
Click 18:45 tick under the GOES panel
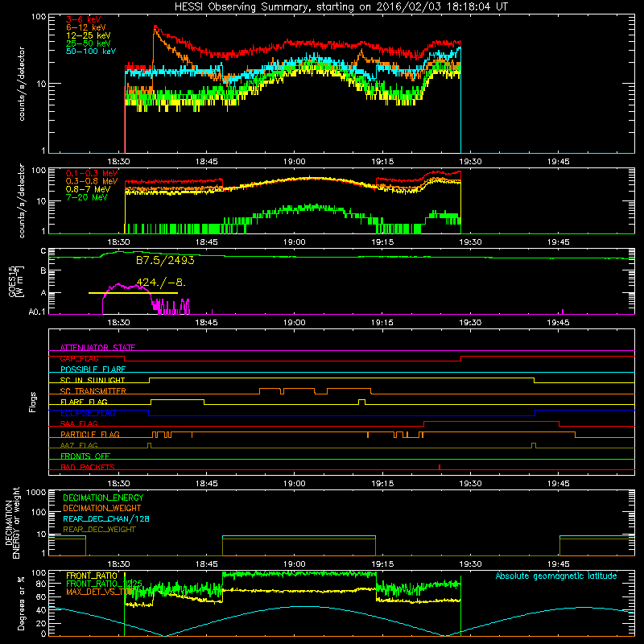pyautogui.click(x=206, y=323)
